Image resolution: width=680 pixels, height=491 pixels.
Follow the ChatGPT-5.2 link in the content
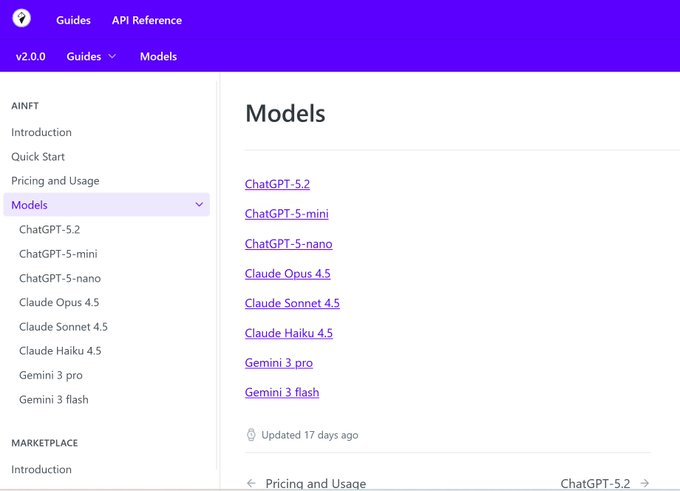pyautogui.click(x=277, y=184)
